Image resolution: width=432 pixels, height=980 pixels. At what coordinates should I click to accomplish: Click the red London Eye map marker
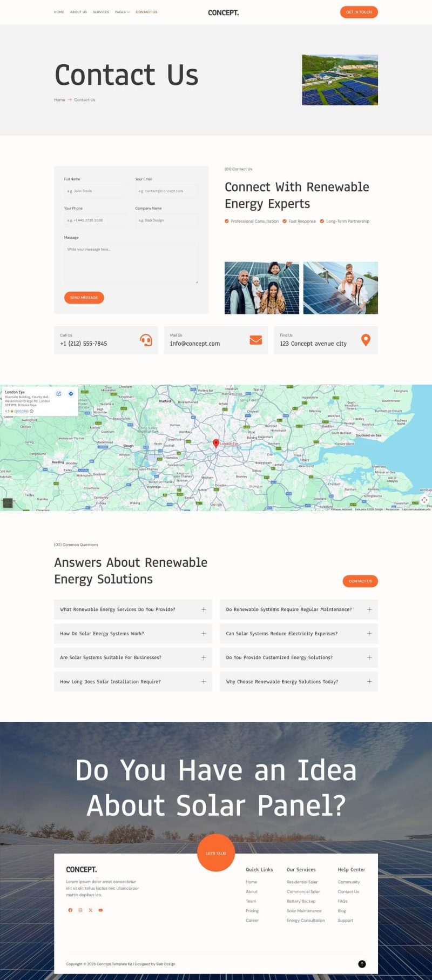(216, 443)
